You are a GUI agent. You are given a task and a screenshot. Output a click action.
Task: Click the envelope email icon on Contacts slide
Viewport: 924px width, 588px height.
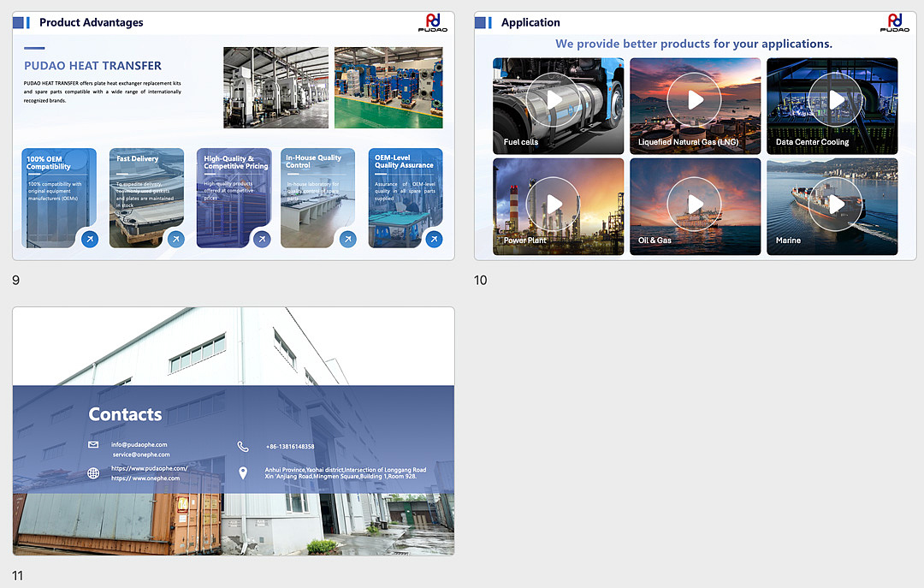coord(93,445)
